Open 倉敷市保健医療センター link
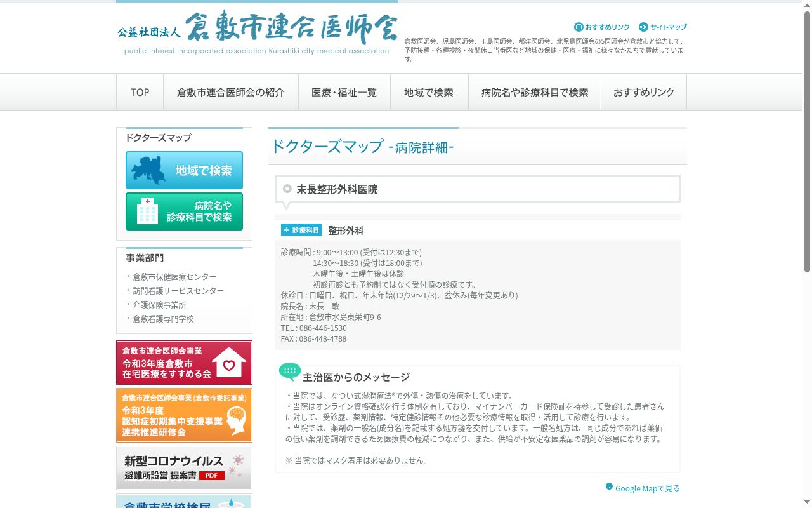 (174, 277)
